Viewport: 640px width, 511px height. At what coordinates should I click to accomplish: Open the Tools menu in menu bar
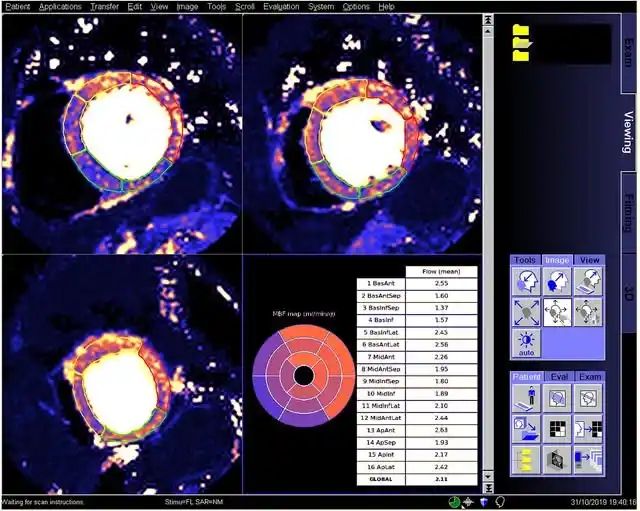point(216,7)
